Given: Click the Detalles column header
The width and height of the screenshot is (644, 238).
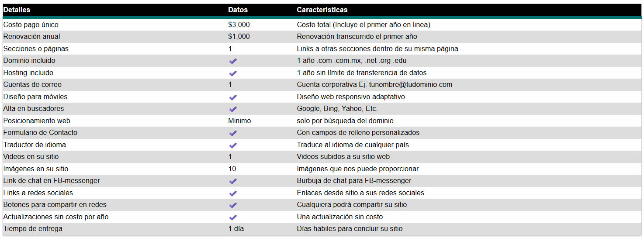Looking at the screenshot, I should [17, 10].
